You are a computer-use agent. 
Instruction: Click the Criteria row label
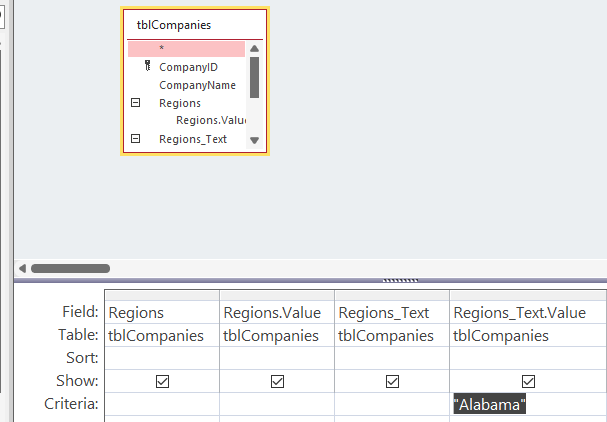click(71, 404)
